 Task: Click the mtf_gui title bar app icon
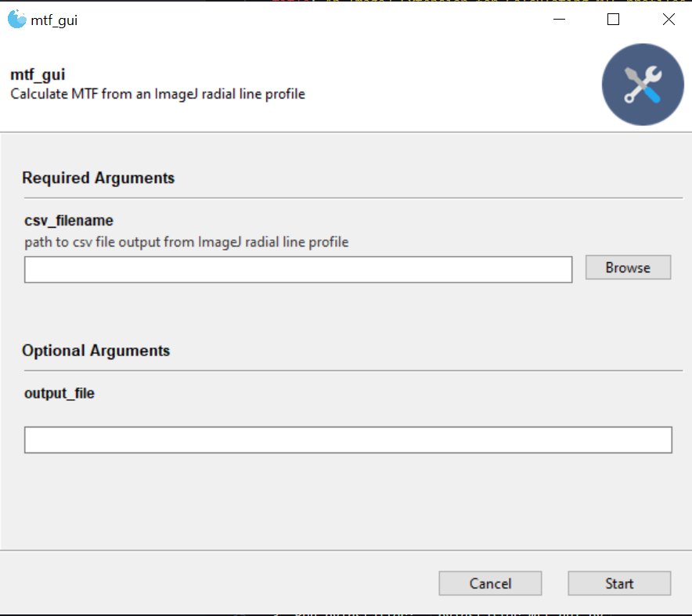tap(17, 20)
